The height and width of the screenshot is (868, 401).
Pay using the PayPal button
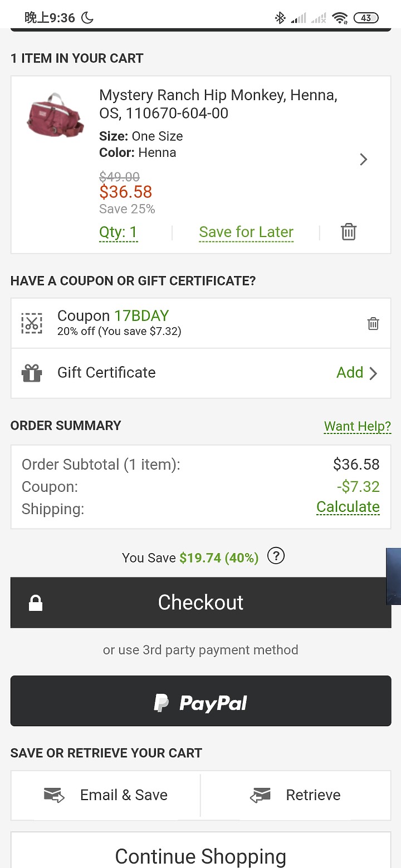point(200,701)
